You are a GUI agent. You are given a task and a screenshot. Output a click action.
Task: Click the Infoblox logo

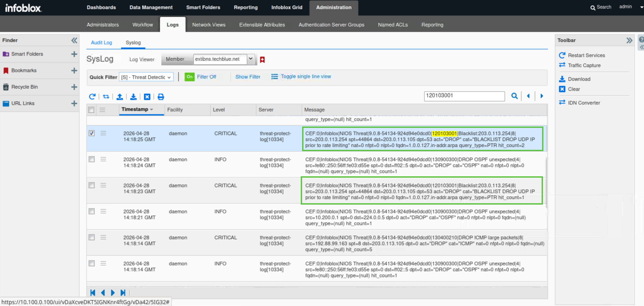[x=23, y=8]
